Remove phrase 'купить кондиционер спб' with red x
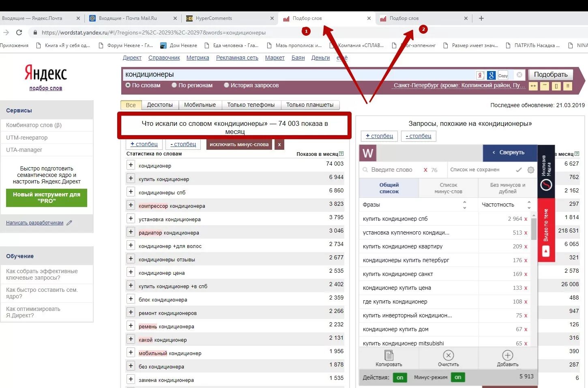Viewport: 588px width, 388px height. (x=526, y=219)
